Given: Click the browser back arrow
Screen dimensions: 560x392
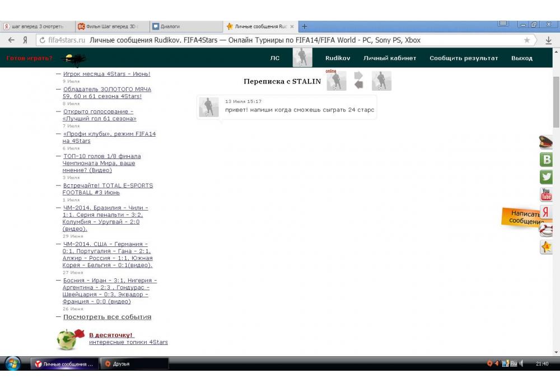Looking at the screenshot, I should coord(11,40).
